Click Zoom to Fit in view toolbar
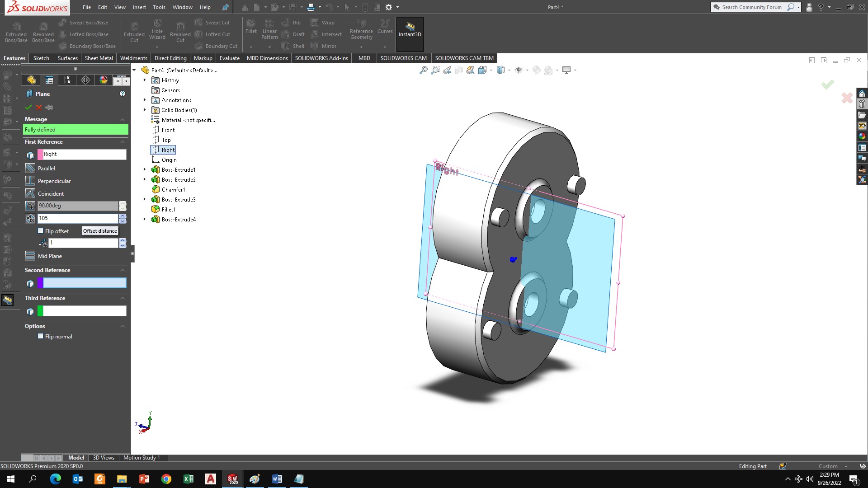868x488 pixels. [x=423, y=70]
